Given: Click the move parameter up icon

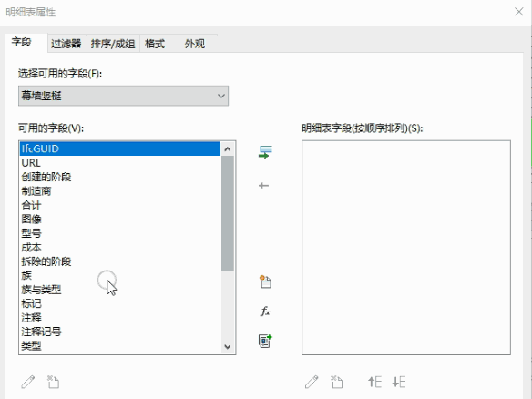Looking at the screenshot, I should coord(375,382).
